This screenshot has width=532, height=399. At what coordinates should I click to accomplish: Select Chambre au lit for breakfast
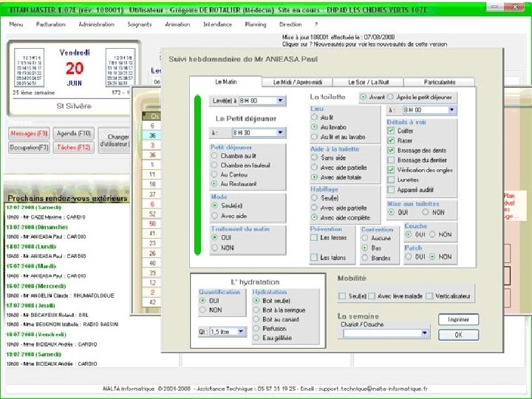pyautogui.click(x=214, y=156)
